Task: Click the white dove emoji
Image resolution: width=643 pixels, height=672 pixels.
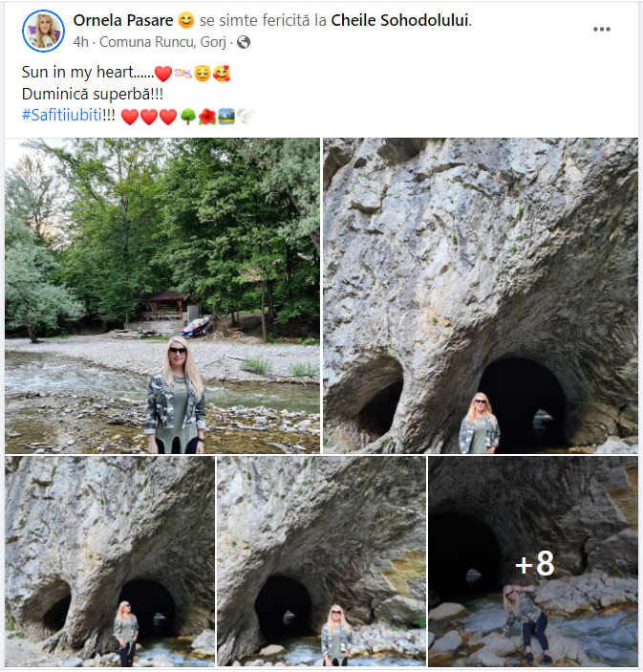Action: (x=245, y=117)
